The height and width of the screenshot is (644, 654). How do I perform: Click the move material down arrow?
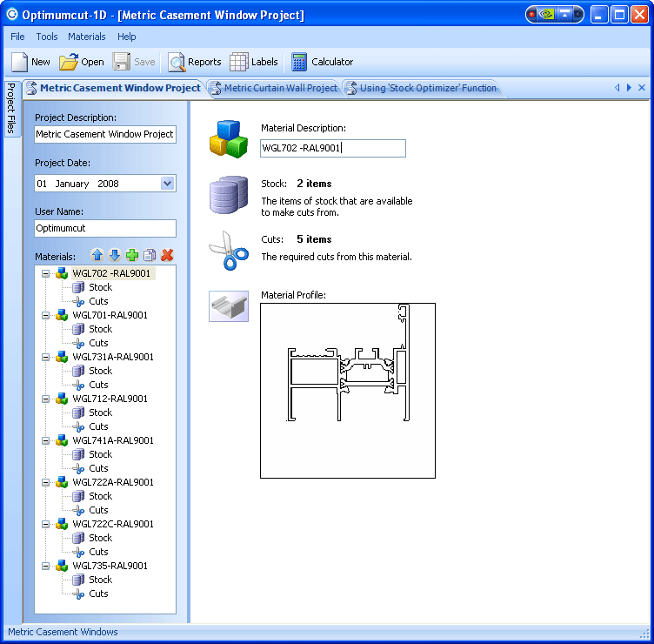[114, 255]
